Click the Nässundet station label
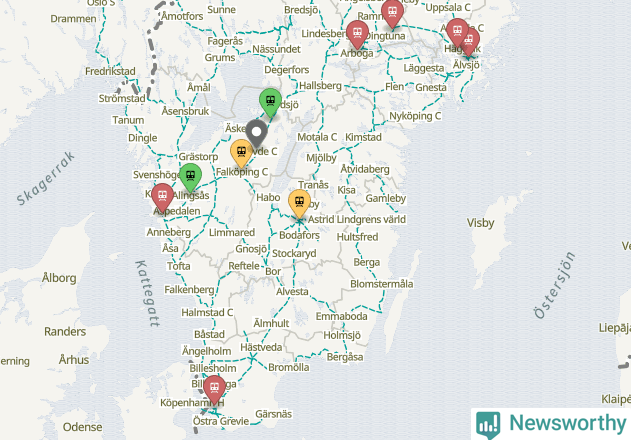 [276, 49]
